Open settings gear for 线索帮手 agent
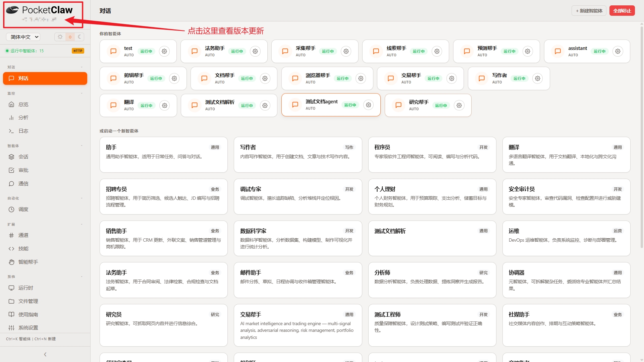Screen dimensions: 644x362 point(437,51)
